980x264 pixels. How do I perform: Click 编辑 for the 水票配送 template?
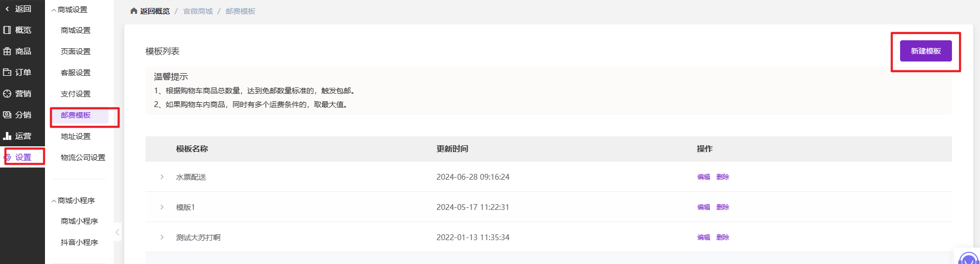point(703,177)
